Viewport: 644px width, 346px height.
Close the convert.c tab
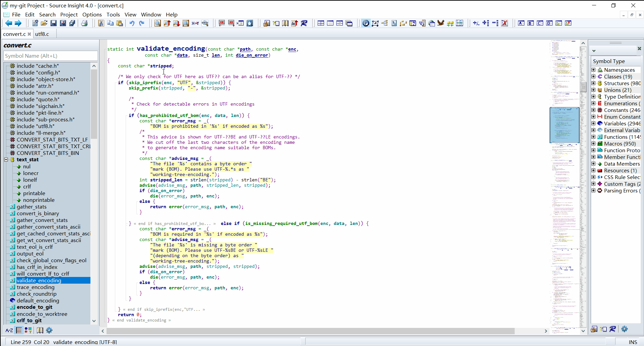click(x=29, y=34)
